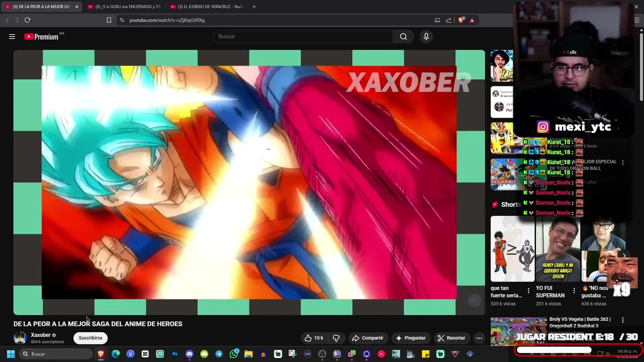The image size is (644, 362).
Task: Close the DE LA PEOR A LA MEJOR tab
Action: pos(77,7)
